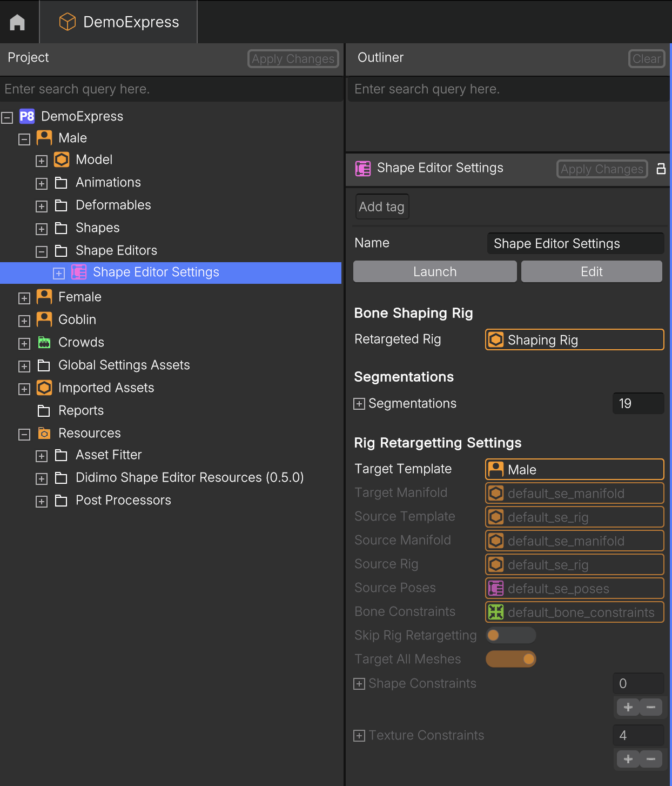Image resolution: width=672 pixels, height=786 pixels.
Task: Click the Goblin character icon
Action: (44, 319)
